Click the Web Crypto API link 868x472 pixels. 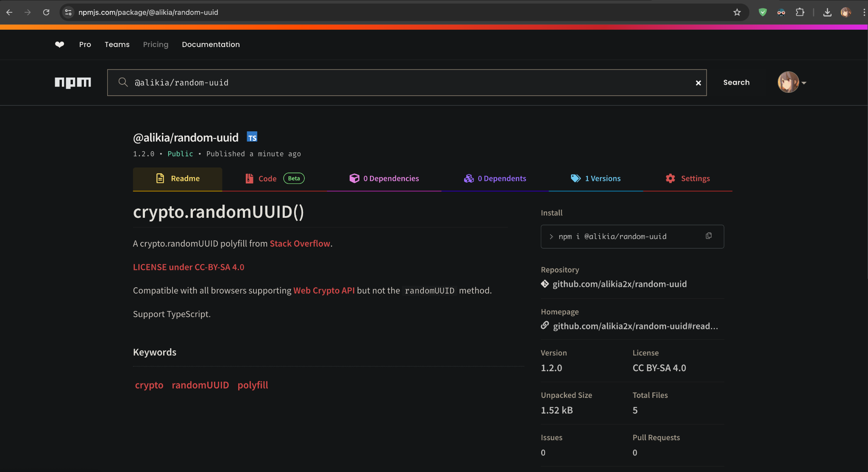324,291
